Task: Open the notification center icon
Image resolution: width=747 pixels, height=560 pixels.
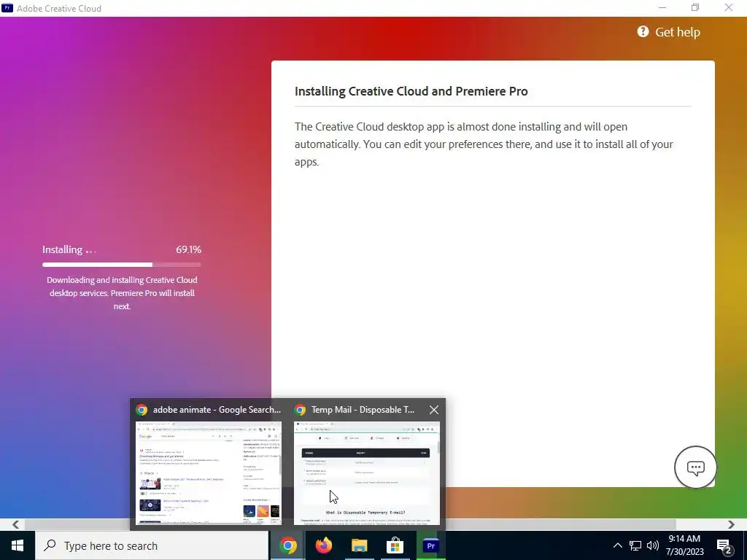Action: pyautogui.click(x=724, y=546)
